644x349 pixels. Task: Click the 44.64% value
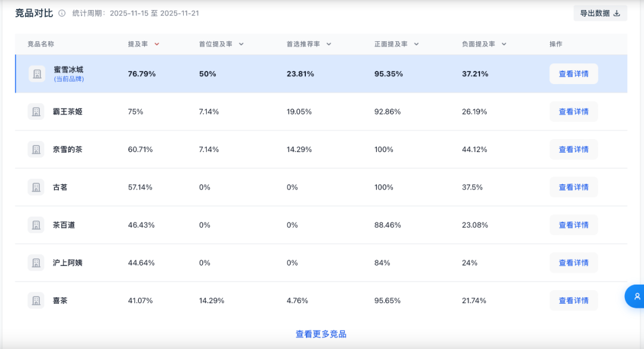point(141,263)
